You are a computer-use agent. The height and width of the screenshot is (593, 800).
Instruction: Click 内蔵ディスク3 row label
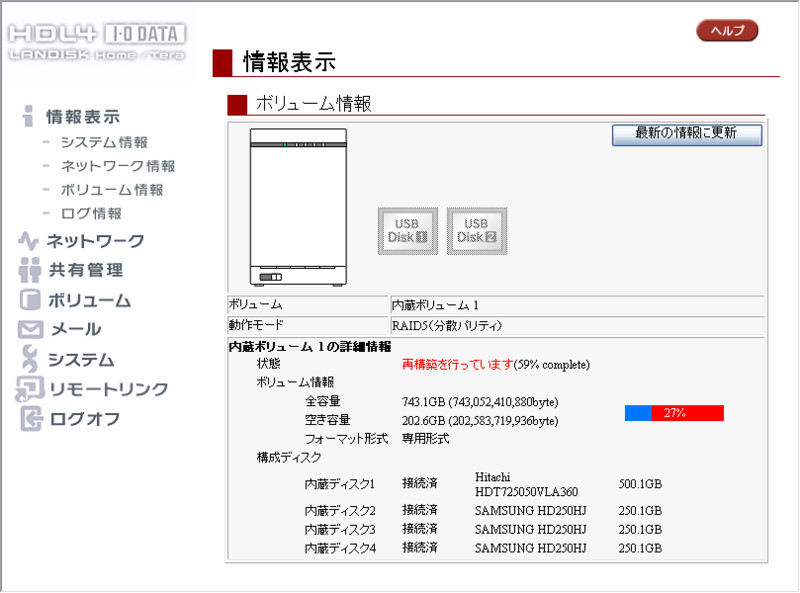340,529
